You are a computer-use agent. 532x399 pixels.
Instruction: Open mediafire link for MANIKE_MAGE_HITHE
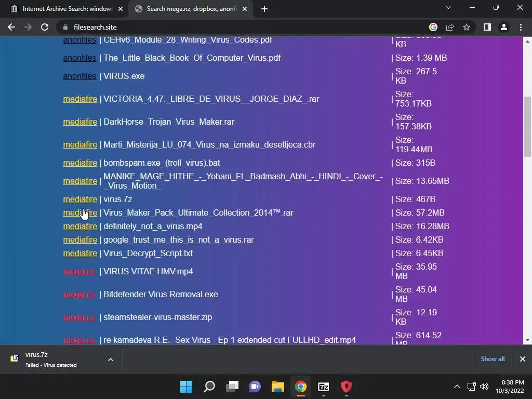pos(80,181)
